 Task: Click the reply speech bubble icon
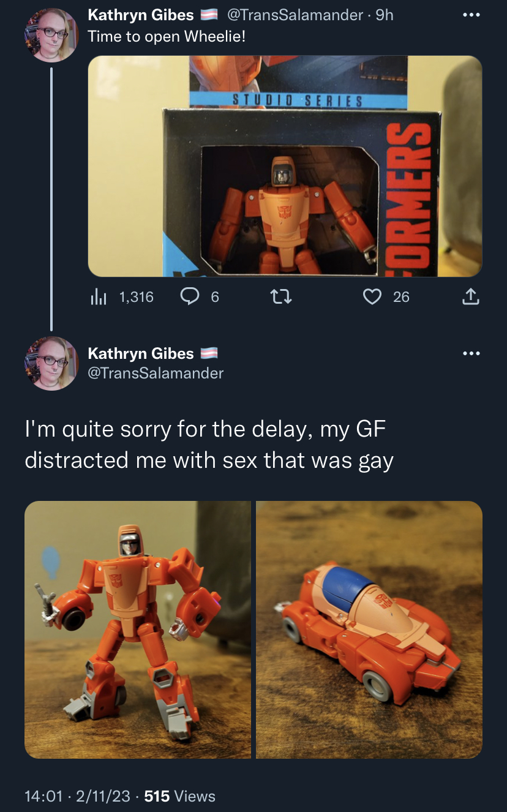click(x=190, y=297)
